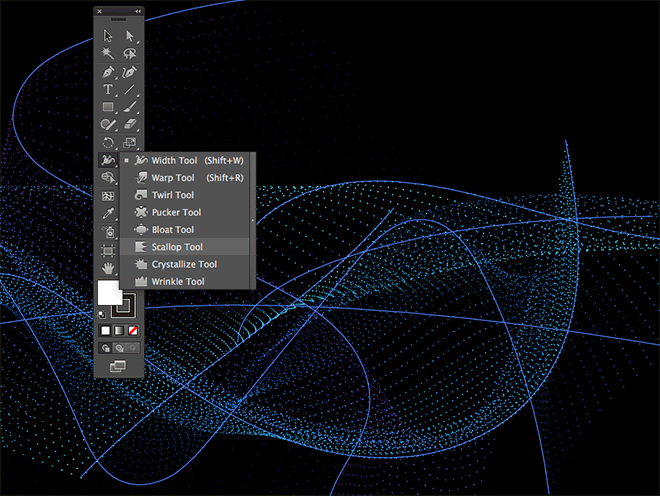Close the tools panel
Screen dimensions: 660x496
[99, 11]
